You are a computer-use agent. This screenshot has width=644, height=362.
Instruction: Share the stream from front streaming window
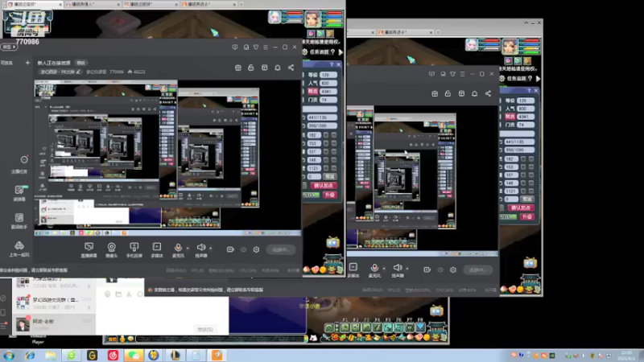coord(291,68)
